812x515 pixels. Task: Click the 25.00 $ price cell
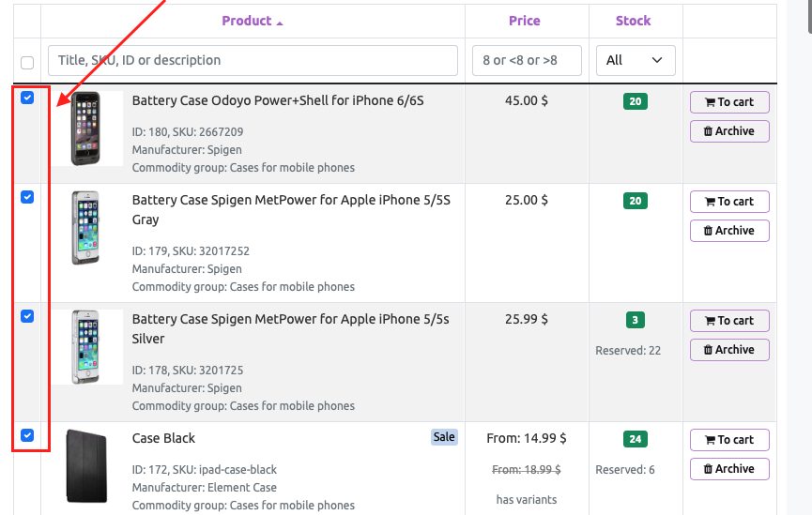[x=526, y=200]
